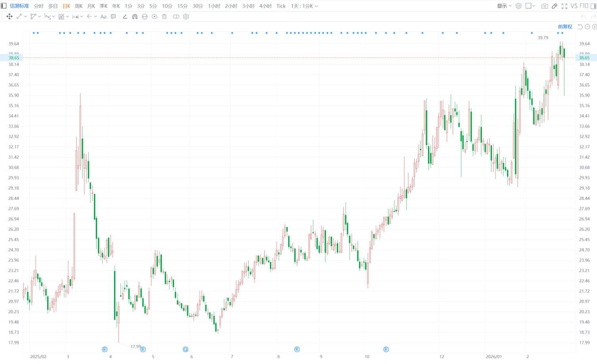The image size is (597, 364).
Task: Click the 前复权 adjustment link
Action: [x=565, y=27]
